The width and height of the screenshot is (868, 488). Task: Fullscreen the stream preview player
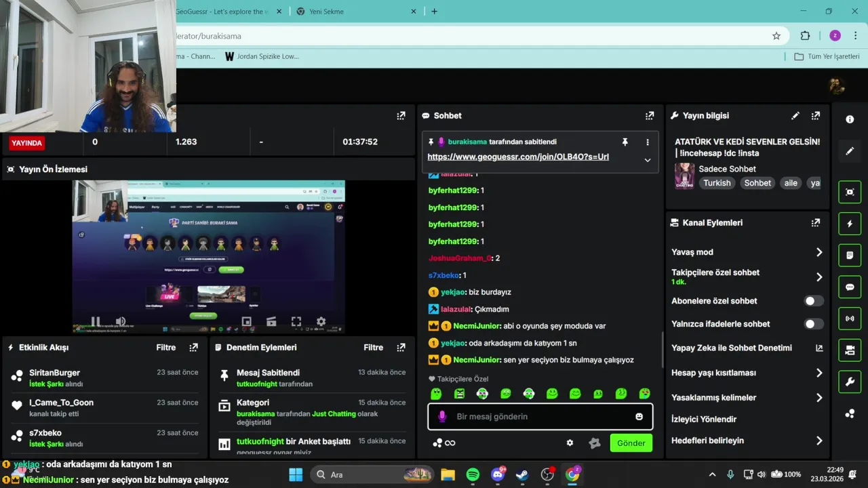pyautogui.click(x=296, y=322)
